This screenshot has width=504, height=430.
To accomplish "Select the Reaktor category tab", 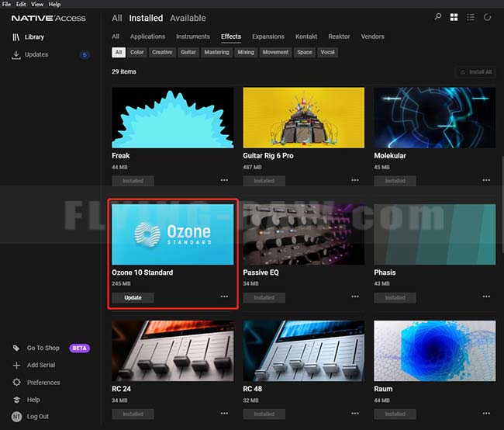I will coord(339,36).
